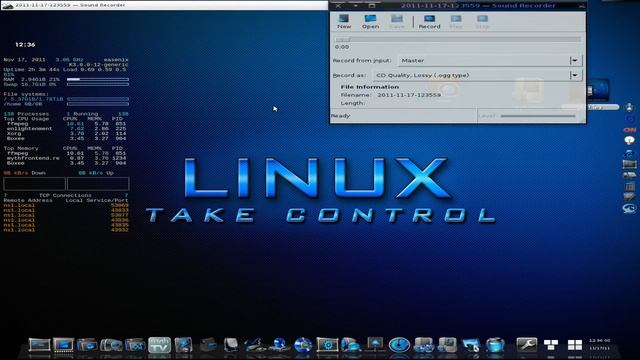
Task: Click the lightbulb icon on right shelf
Action: click(x=629, y=141)
